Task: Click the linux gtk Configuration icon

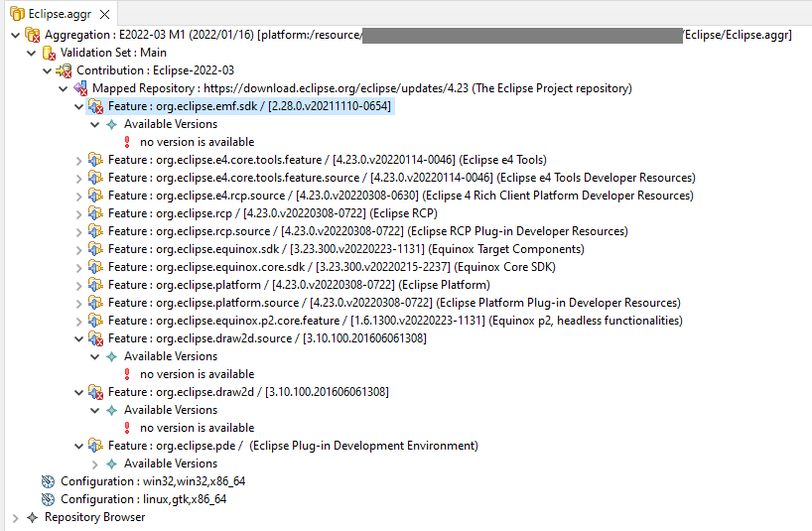Action: coord(48,499)
